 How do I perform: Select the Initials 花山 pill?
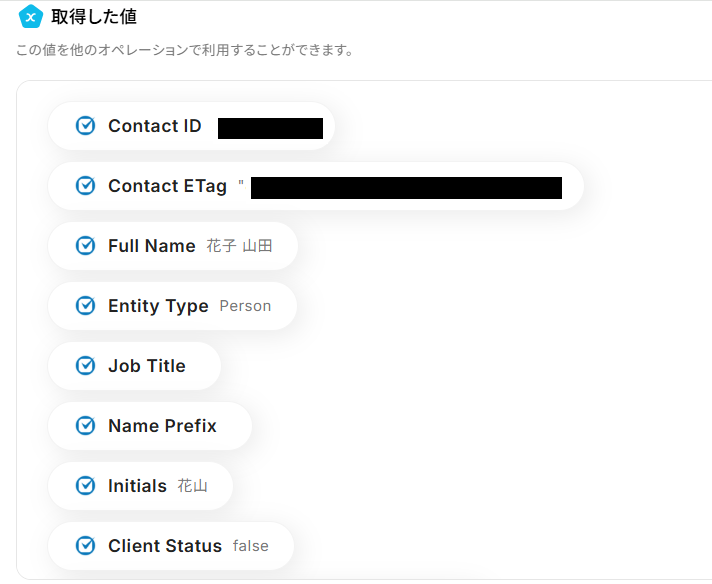[x=140, y=486]
